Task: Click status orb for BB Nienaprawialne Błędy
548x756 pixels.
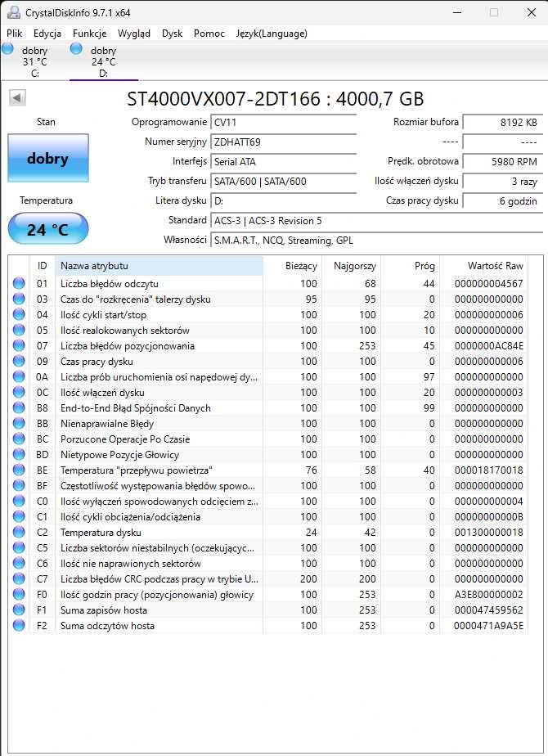Action: click(x=19, y=423)
